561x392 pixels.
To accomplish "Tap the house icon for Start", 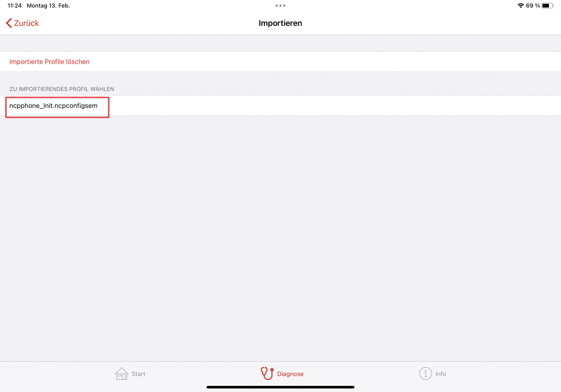I will pos(122,374).
